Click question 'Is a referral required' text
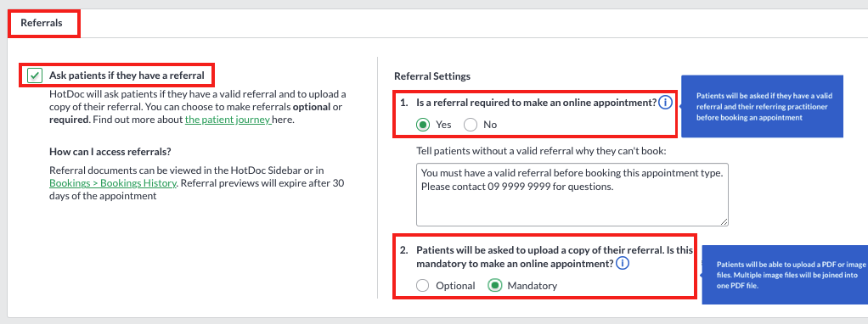The height and width of the screenshot is (324, 868). pyautogui.click(x=537, y=103)
